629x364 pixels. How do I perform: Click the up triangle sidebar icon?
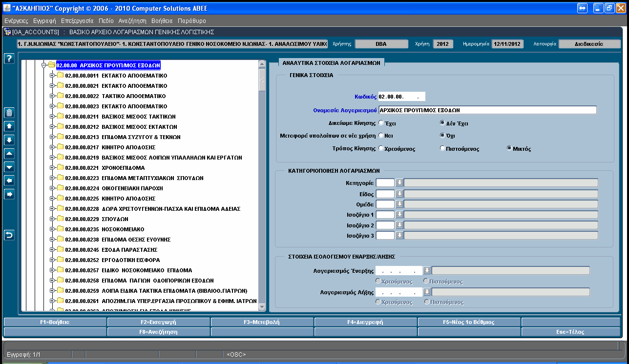(9, 153)
